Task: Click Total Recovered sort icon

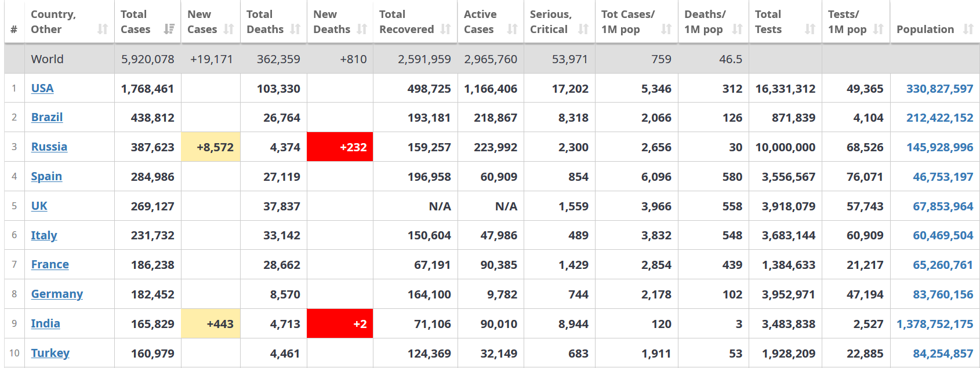Action: pyautogui.click(x=445, y=29)
